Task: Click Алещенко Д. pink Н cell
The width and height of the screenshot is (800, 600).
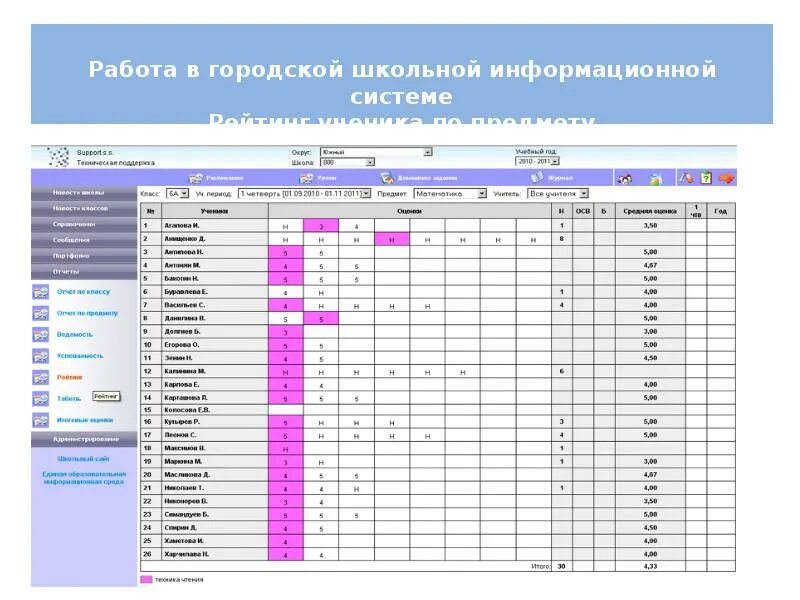Action: 392,239
